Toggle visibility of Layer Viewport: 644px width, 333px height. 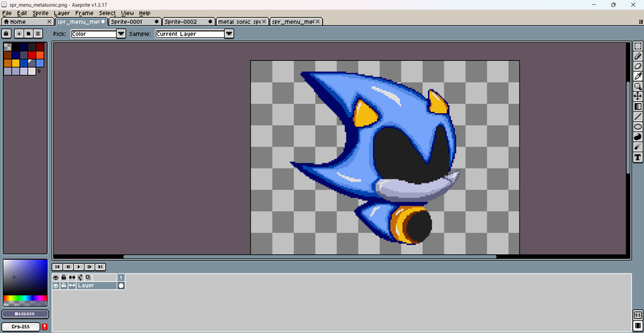[56, 285]
